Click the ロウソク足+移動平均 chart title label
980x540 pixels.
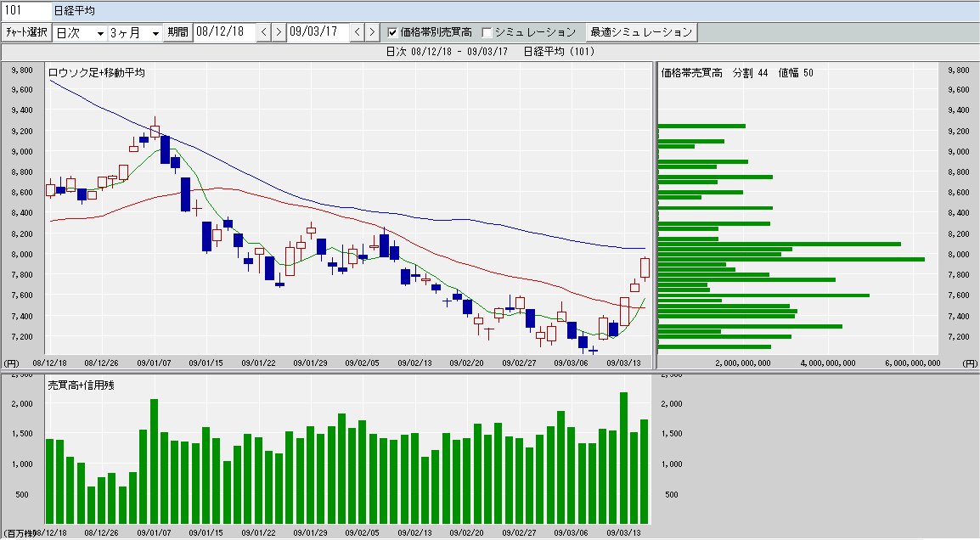(x=96, y=73)
